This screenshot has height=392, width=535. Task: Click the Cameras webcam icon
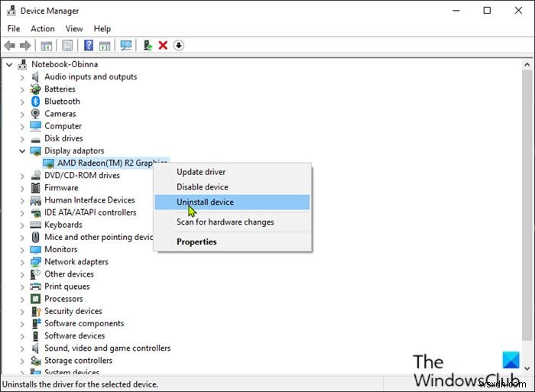click(x=35, y=114)
